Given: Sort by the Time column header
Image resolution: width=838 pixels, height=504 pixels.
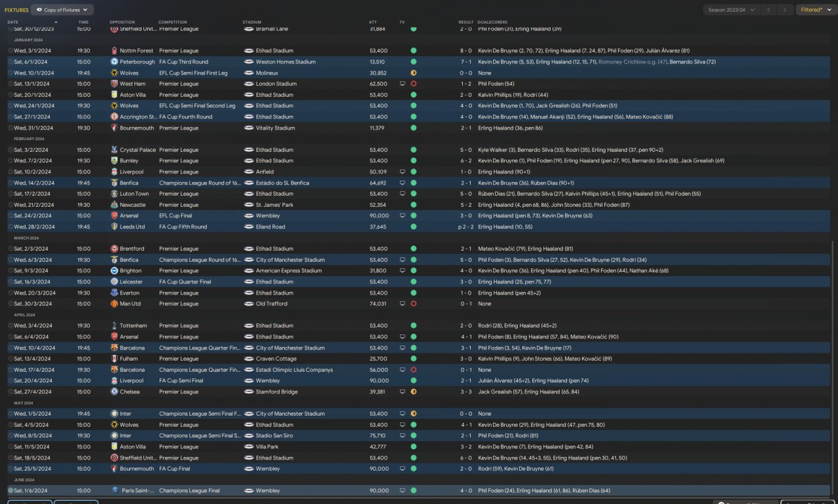Looking at the screenshot, I should click(83, 22).
